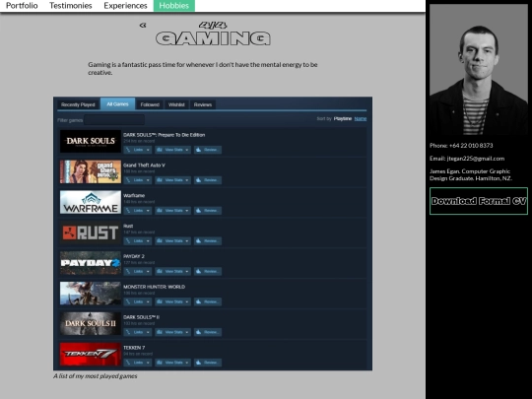Viewport: 532px width, 399px height.
Task: Click the thumbs-up Review button for Rust
Action: click(x=208, y=241)
